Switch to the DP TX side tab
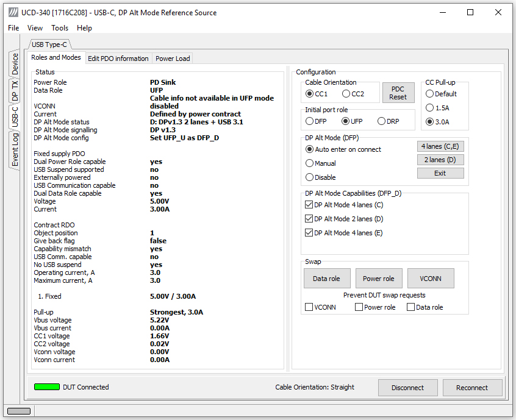Image resolution: width=516 pixels, height=420 pixels. 15,90
